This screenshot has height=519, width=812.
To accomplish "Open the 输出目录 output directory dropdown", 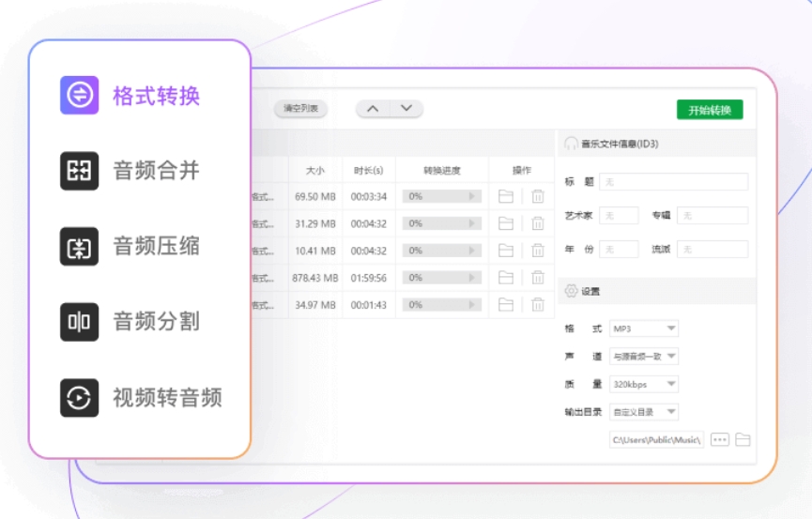I will tap(644, 412).
